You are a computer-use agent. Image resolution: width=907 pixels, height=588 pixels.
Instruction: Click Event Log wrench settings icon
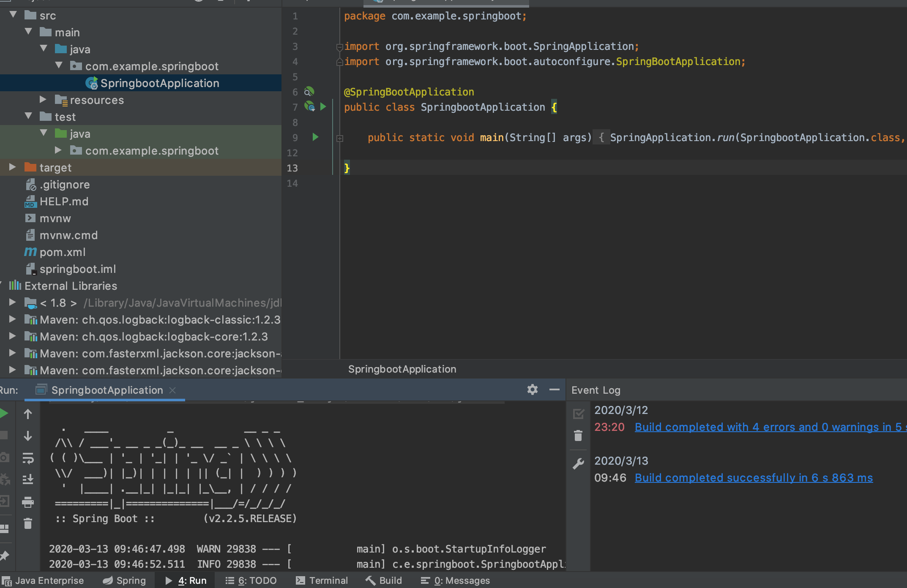(x=578, y=463)
